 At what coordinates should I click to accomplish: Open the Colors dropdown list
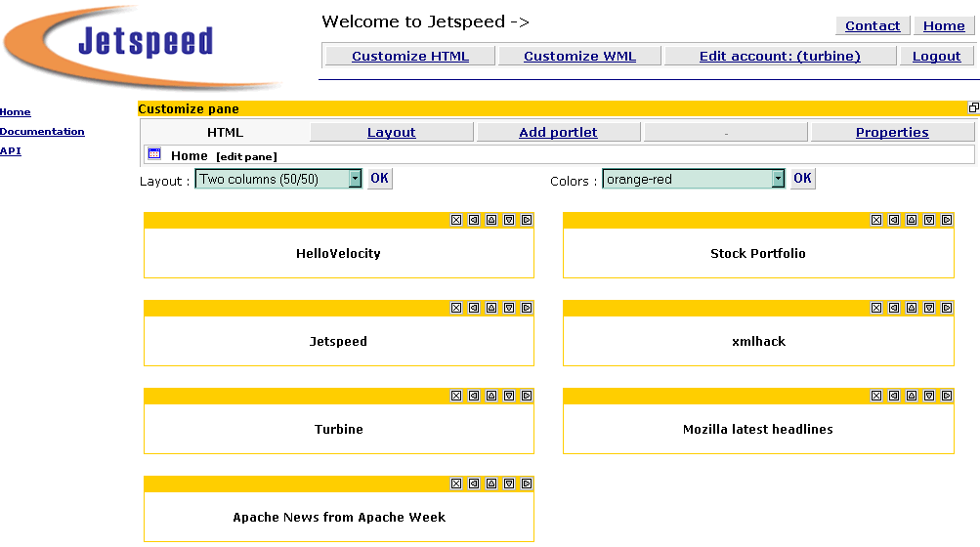point(778,179)
